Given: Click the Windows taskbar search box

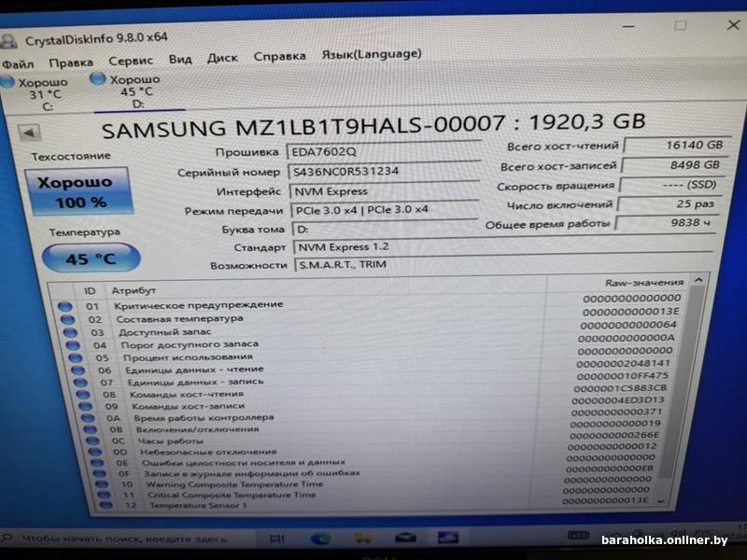Looking at the screenshot, I should click(125, 539).
